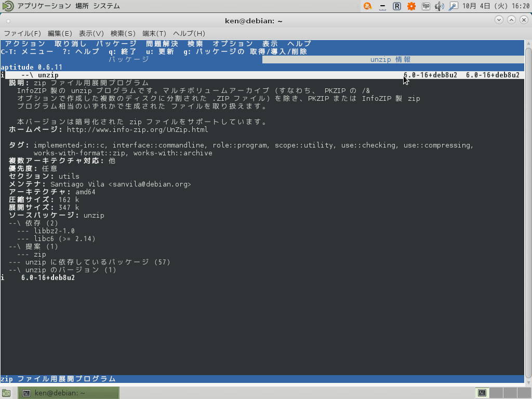Viewport: 532px width, 399px height.
Task: Click the volume speaker icon
Action: (x=440, y=6)
